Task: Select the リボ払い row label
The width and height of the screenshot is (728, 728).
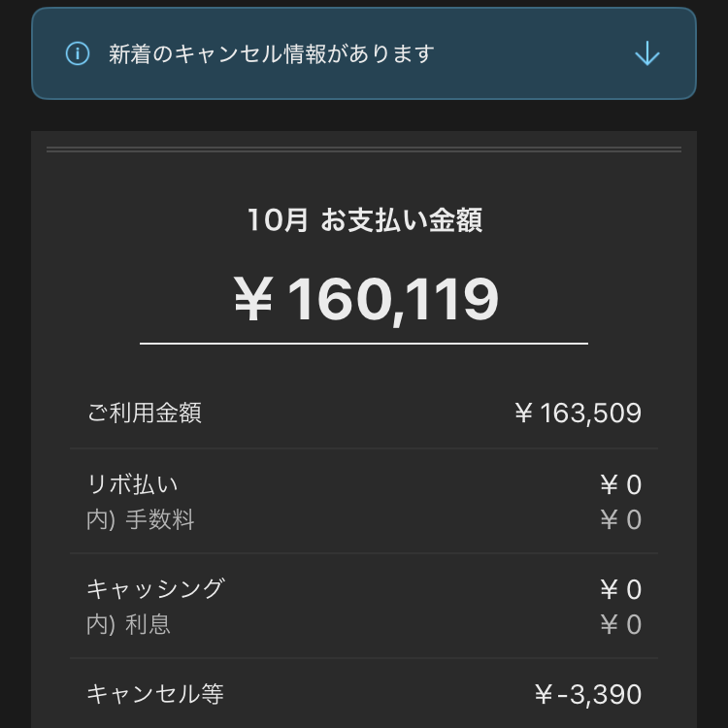Action: click(x=133, y=484)
